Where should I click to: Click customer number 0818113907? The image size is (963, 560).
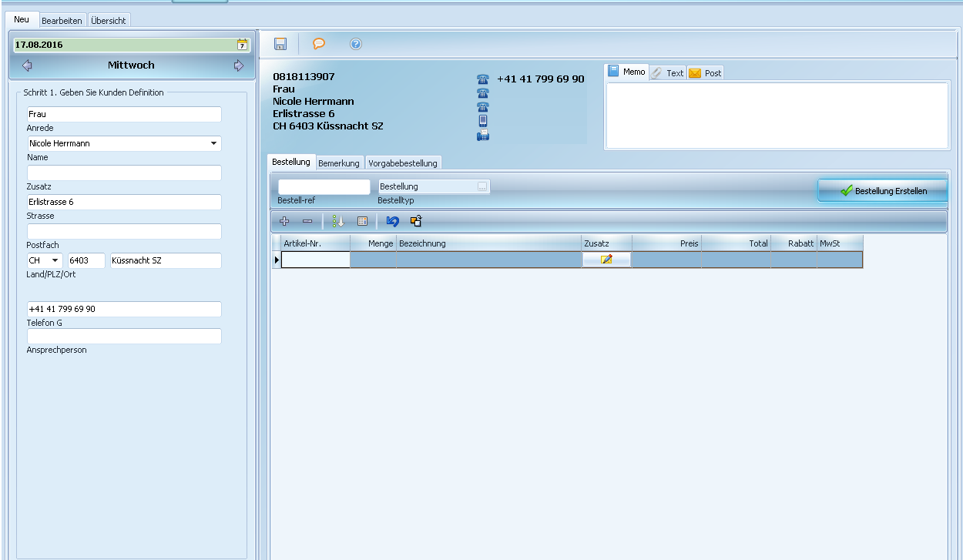[x=304, y=77]
